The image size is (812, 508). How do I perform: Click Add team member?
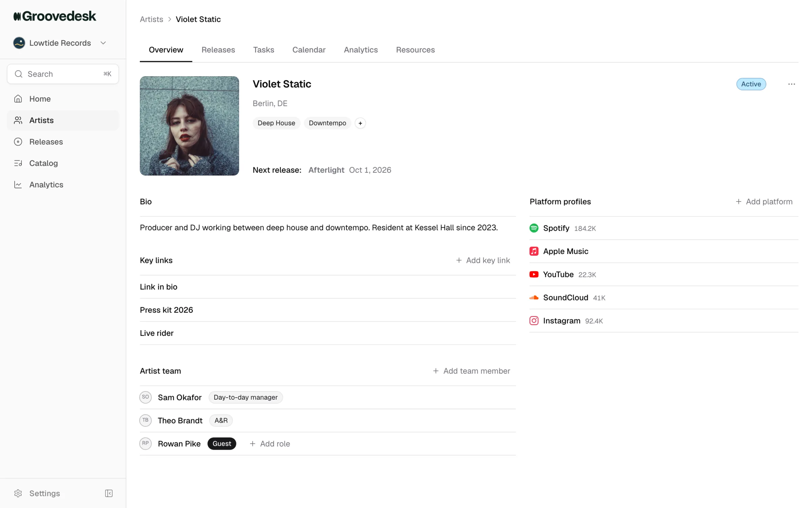(x=471, y=371)
